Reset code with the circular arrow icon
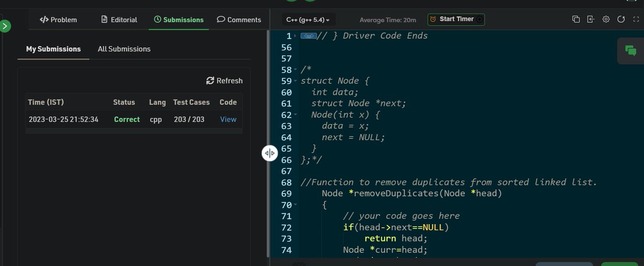The width and height of the screenshot is (644, 266). click(x=621, y=19)
